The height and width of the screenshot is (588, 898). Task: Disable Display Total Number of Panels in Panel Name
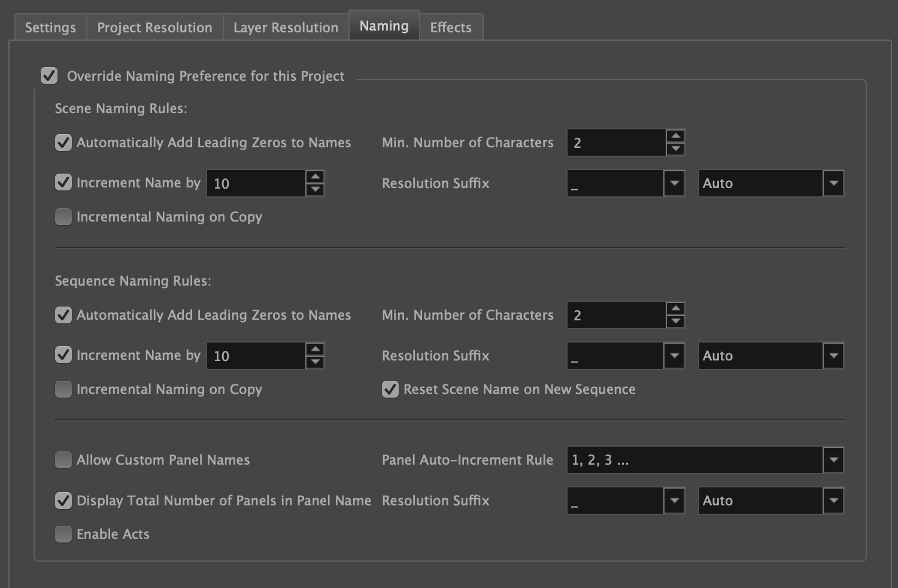point(63,501)
